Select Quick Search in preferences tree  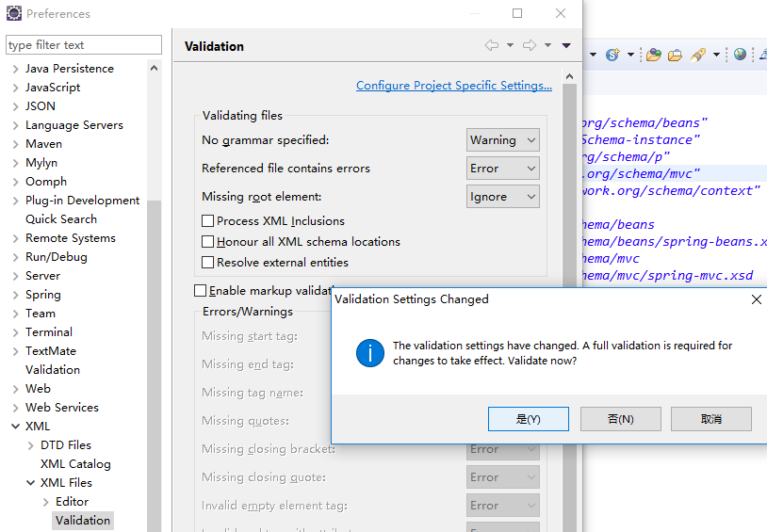61,219
